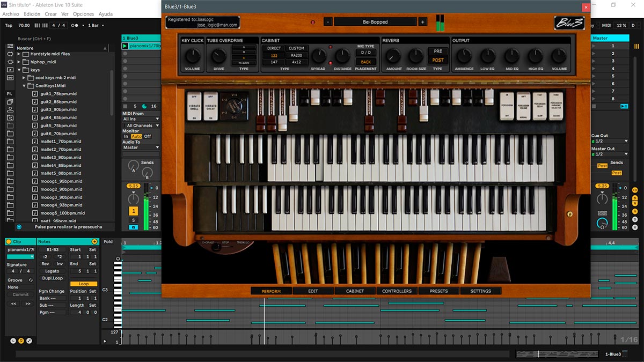Switch to the EDIT tab in Blue3
The image size is (644, 362).
click(313, 291)
